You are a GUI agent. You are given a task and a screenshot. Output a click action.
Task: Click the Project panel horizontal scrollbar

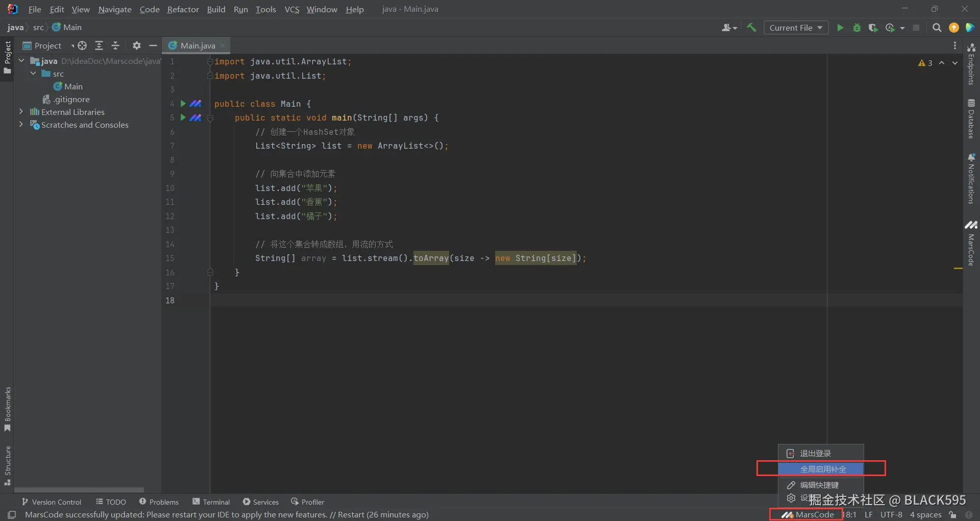tap(79, 489)
